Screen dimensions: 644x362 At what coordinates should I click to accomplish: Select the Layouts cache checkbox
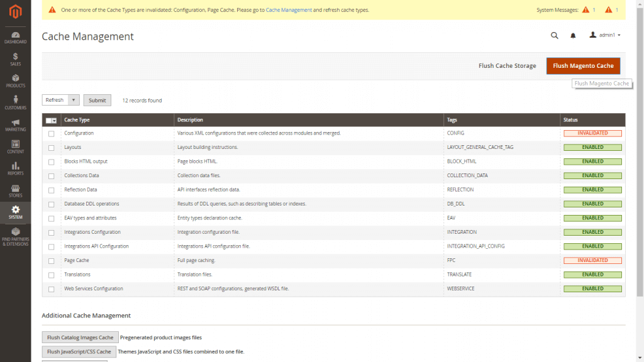pos(52,148)
